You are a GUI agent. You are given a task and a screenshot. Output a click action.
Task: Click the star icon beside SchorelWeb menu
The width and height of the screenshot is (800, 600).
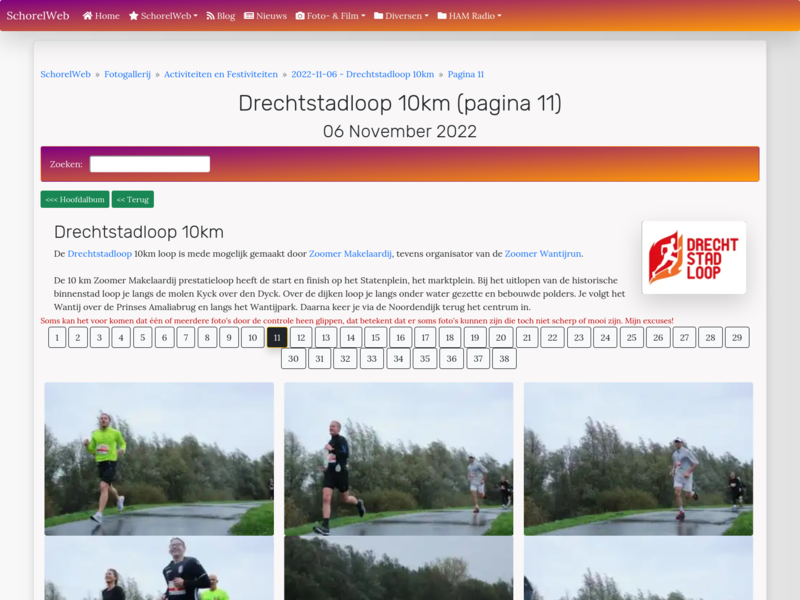[134, 16]
